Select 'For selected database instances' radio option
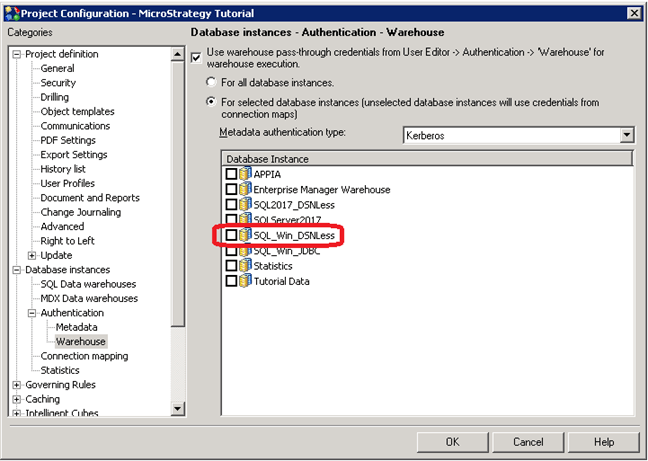Viewport: 648px width, 461px height. pyautogui.click(x=211, y=102)
